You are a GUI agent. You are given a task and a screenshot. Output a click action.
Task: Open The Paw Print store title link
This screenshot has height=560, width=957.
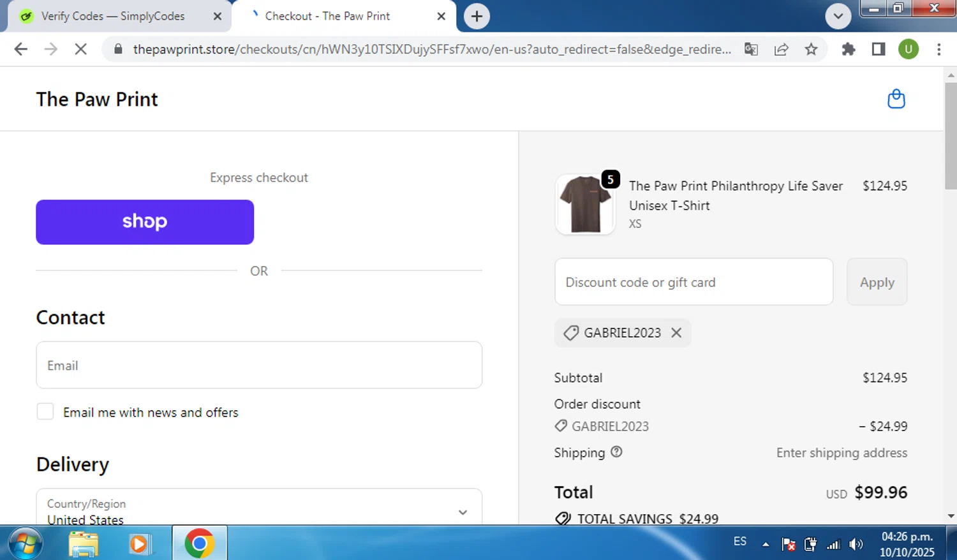[x=97, y=99]
